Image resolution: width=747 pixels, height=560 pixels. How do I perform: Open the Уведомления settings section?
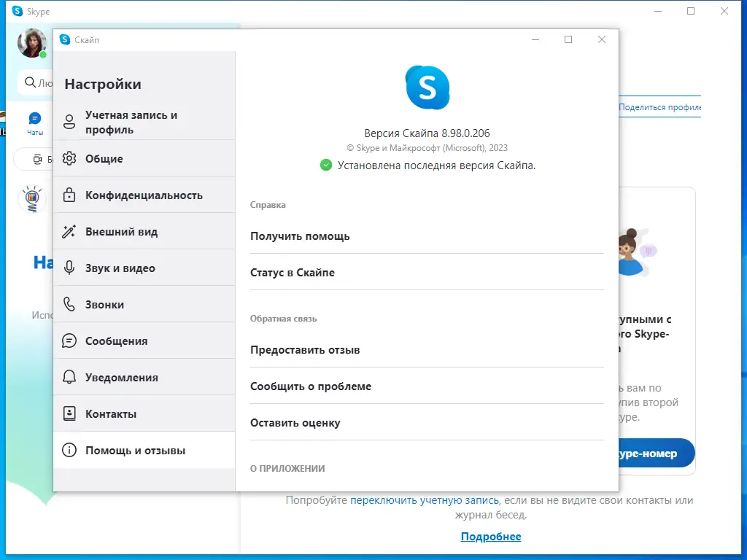144,377
